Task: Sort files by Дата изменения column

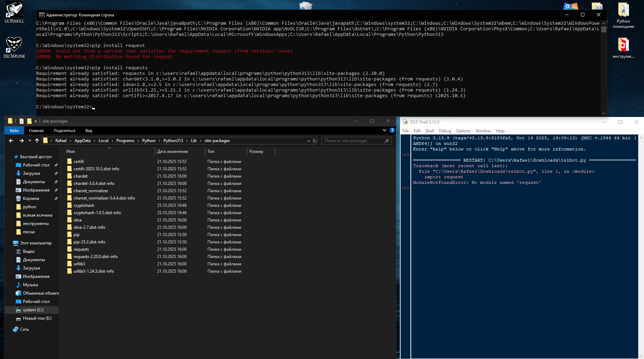Action: point(173,151)
